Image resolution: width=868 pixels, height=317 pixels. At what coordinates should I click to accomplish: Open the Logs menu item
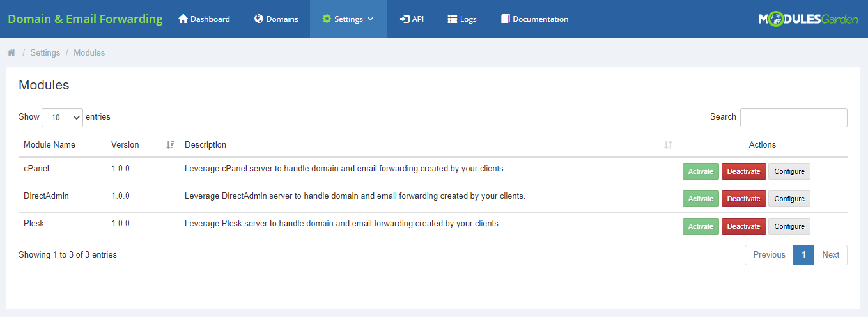[462, 19]
